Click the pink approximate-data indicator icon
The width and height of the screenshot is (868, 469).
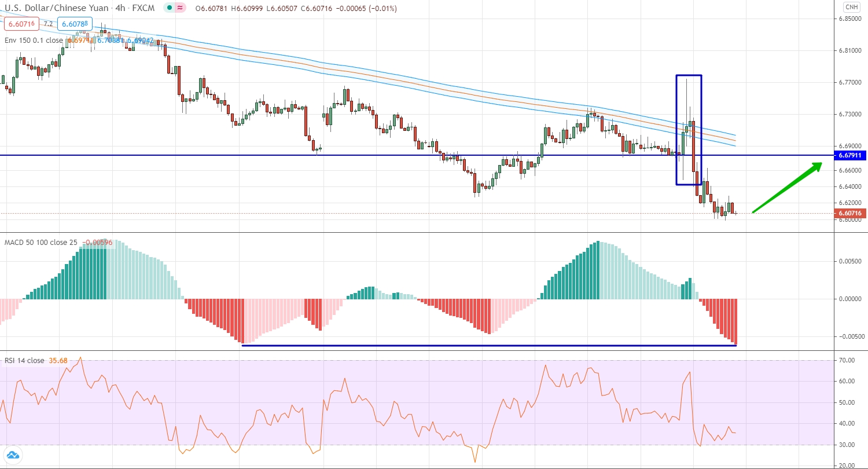pos(181,8)
